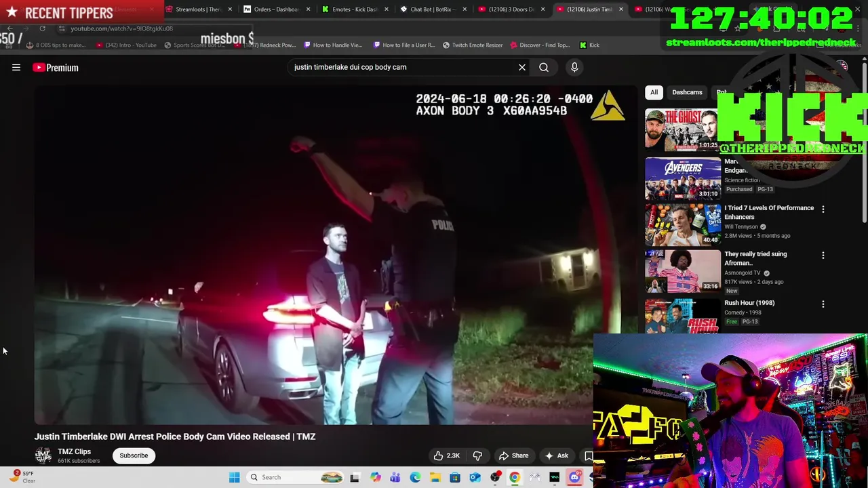
Task: Open options menu for Rush Hour
Action: coord(823,305)
